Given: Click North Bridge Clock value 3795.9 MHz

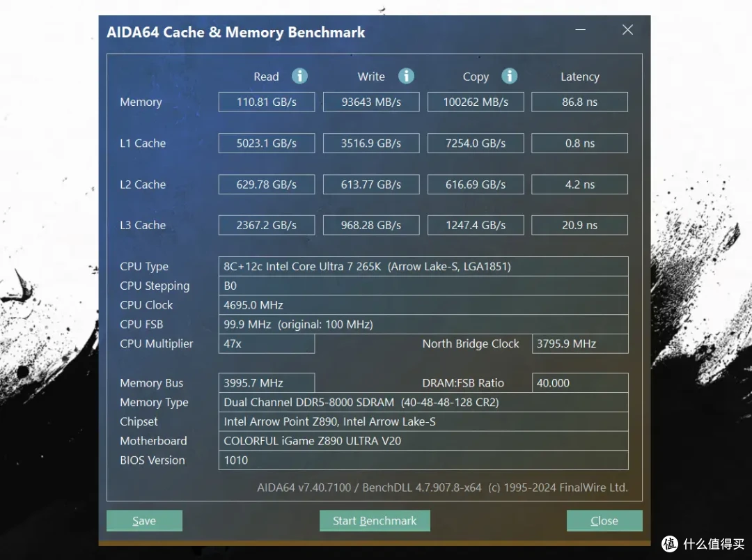Looking at the screenshot, I should tap(580, 343).
